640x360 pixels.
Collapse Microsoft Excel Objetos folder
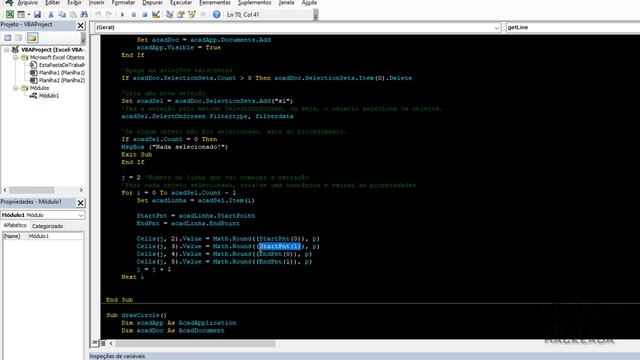click(16, 57)
